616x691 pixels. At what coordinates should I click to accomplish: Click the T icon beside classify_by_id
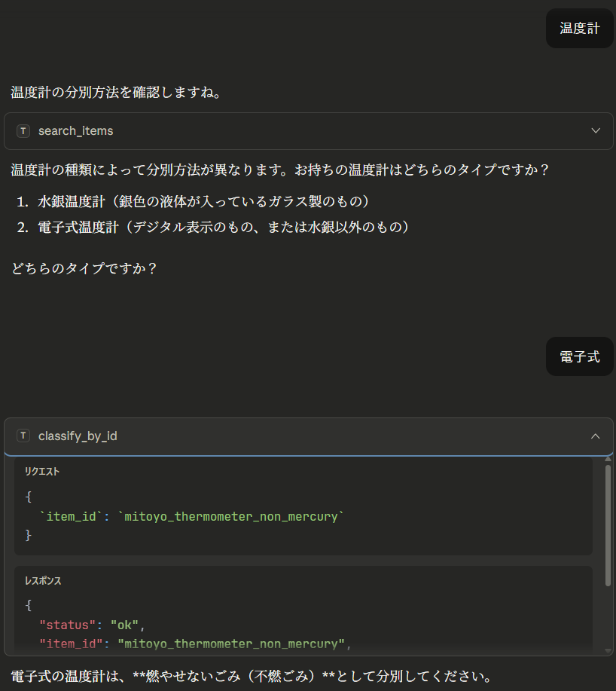click(x=23, y=436)
